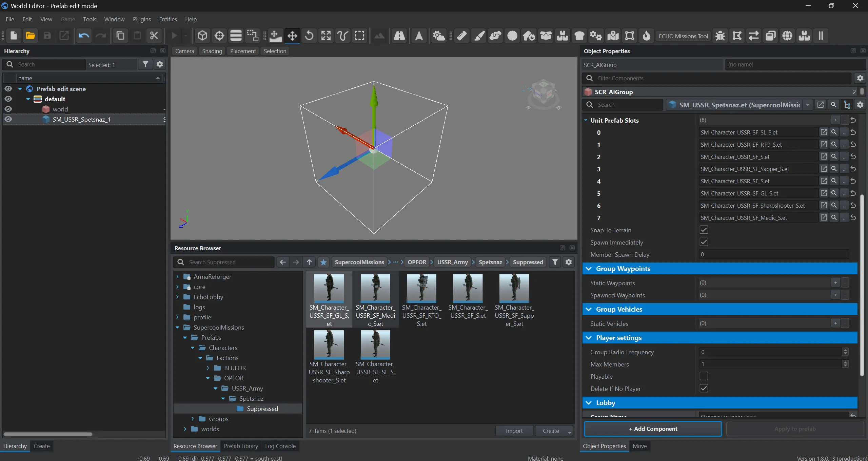
Task: Click the globe icon in toolbar
Action: (787, 36)
